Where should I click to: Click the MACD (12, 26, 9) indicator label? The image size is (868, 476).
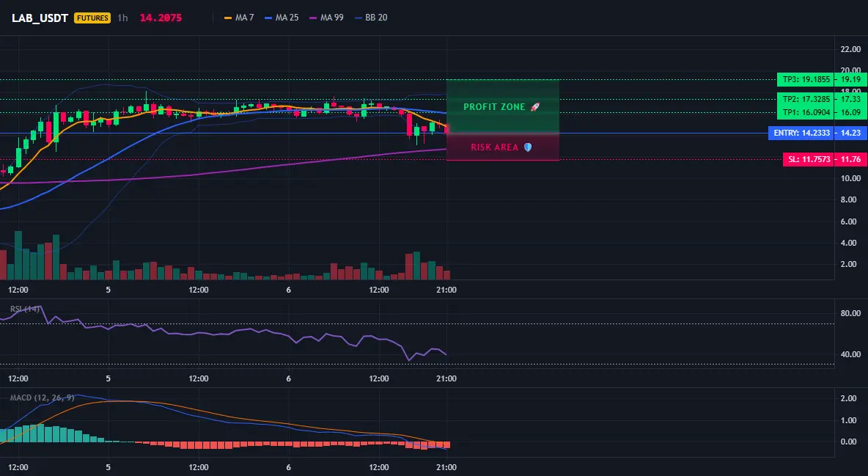coord(42,398)
